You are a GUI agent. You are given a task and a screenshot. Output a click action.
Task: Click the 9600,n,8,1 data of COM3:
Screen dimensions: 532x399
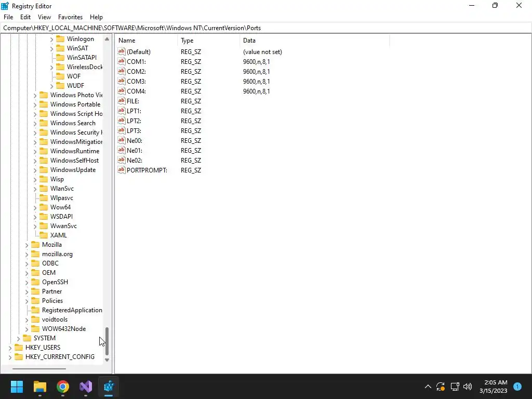(256, 81)
